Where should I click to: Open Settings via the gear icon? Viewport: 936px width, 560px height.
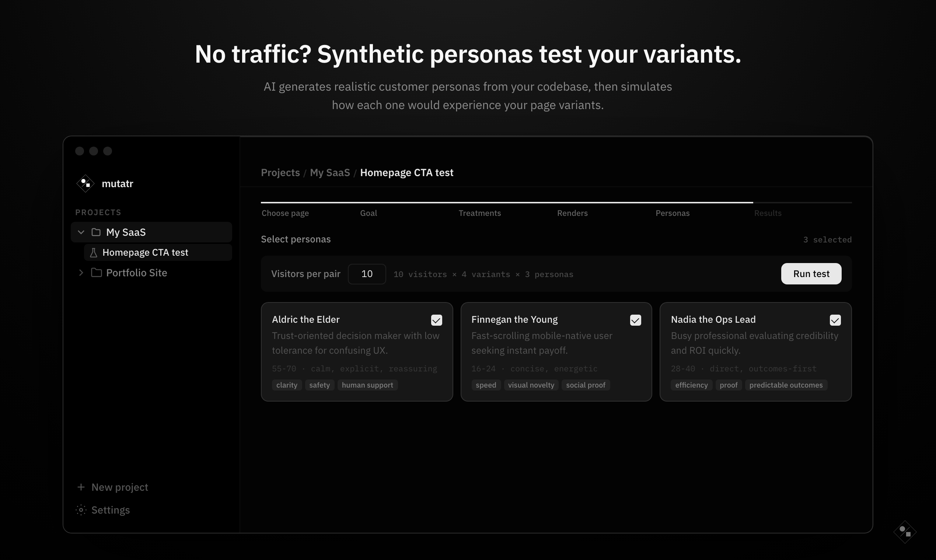80,510
